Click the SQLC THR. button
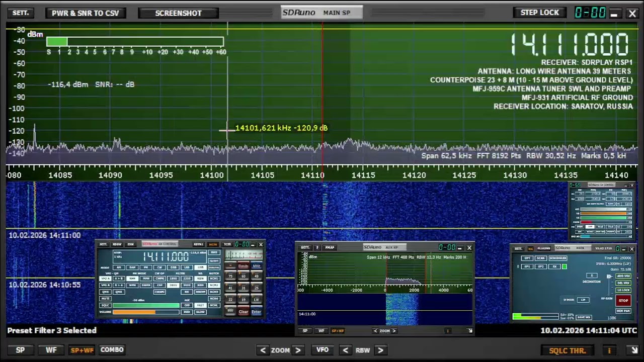644x362 pixels. [568, 350]
